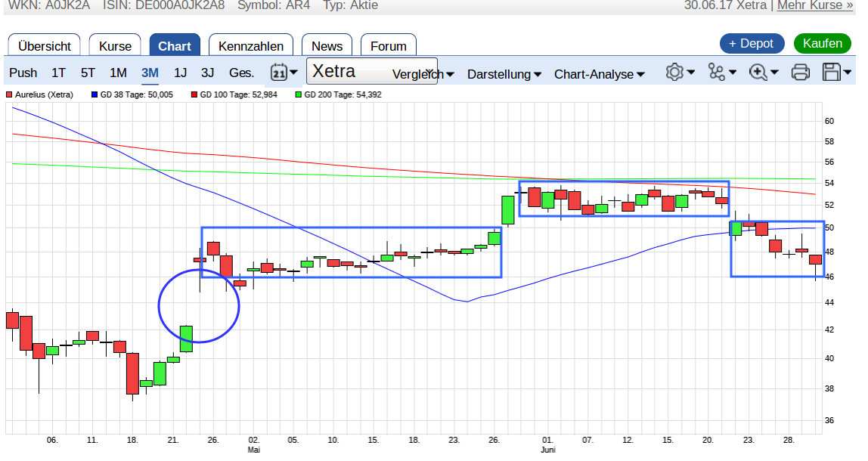
Task: Print the chart with printer icon
Action: [x=801, y=73]
